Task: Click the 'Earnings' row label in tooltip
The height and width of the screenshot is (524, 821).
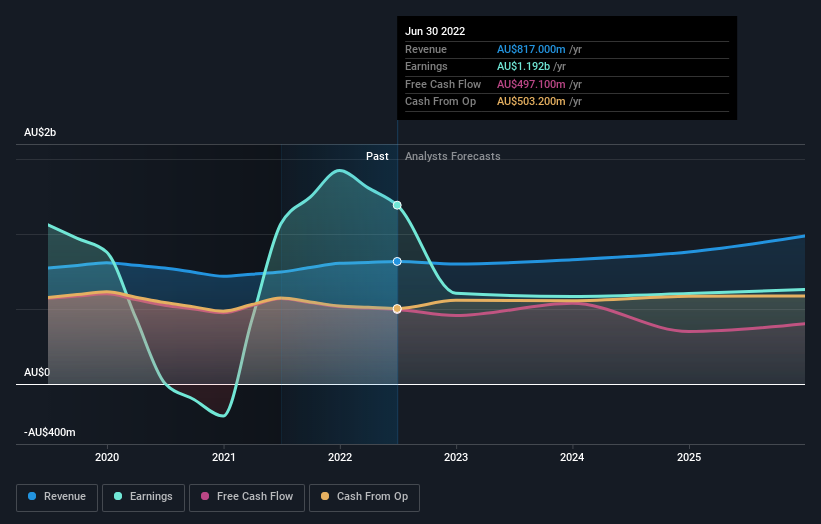Action: 426,66
